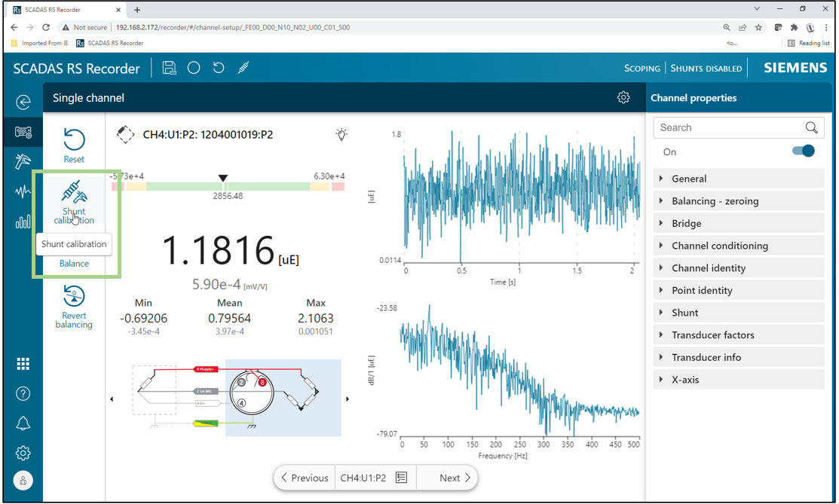Click the light bulb identify icon
The height and width of the screenshot is (504, 839).
(341, 135)
